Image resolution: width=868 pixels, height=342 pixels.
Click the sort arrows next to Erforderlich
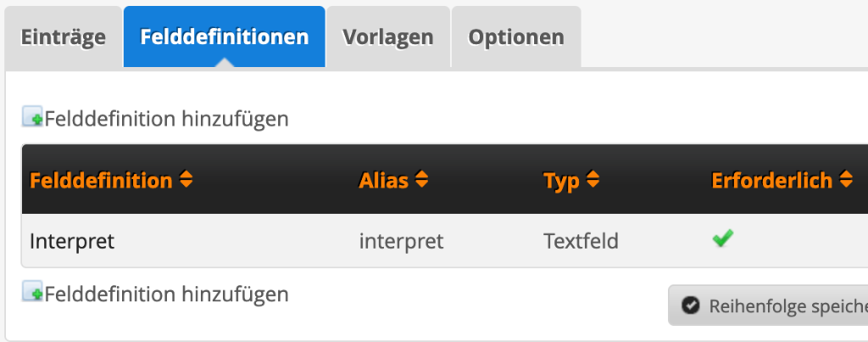pos(845,180)
